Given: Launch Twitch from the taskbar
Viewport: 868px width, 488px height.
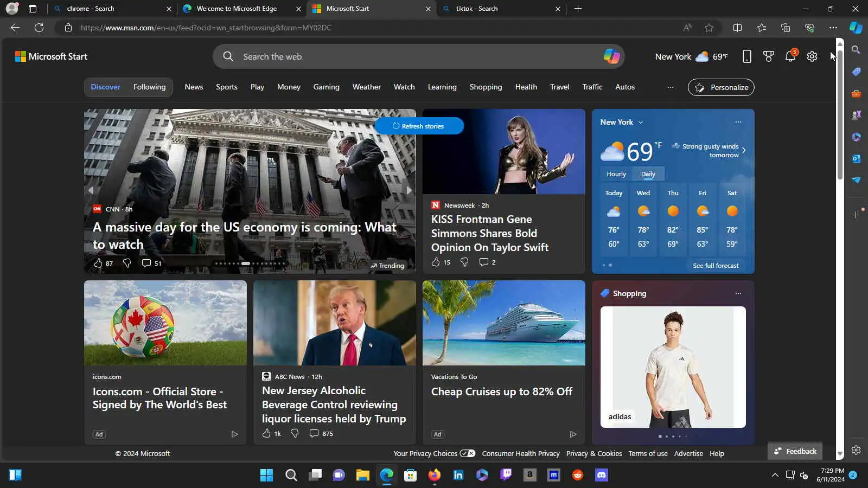Looking at the screenshot, I should [506, 475].
